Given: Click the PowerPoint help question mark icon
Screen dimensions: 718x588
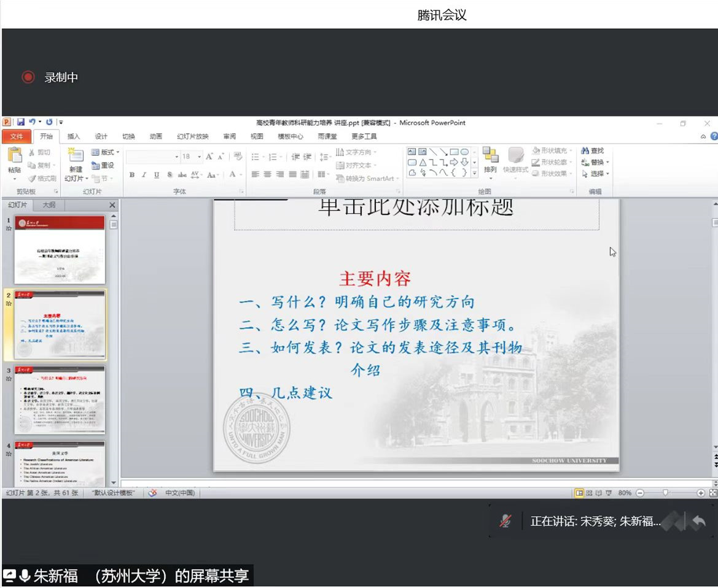Looking at the screenshot, I should [714, 136].
